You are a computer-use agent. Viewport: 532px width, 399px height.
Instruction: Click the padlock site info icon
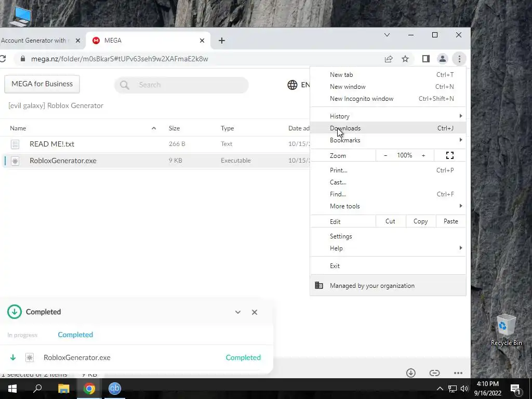tap(23, 59)
